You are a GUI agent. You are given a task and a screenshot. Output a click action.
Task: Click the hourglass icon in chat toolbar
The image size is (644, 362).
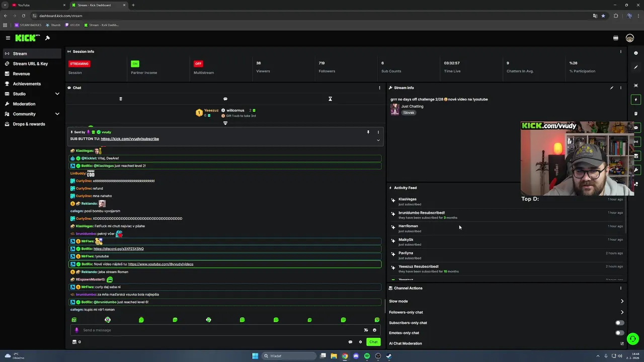pyautogui.click(x=330, y=99)
